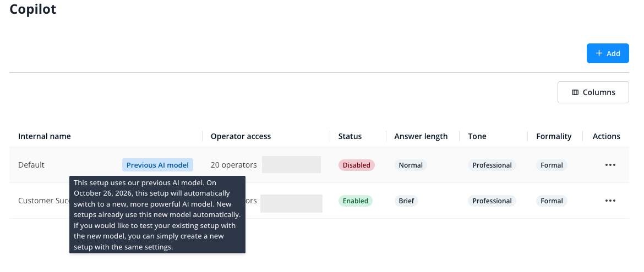Viewport: 644px width, 272px height.
Task: Open the Columns selector
Action: pyautogui.click(x=593, y=92)
